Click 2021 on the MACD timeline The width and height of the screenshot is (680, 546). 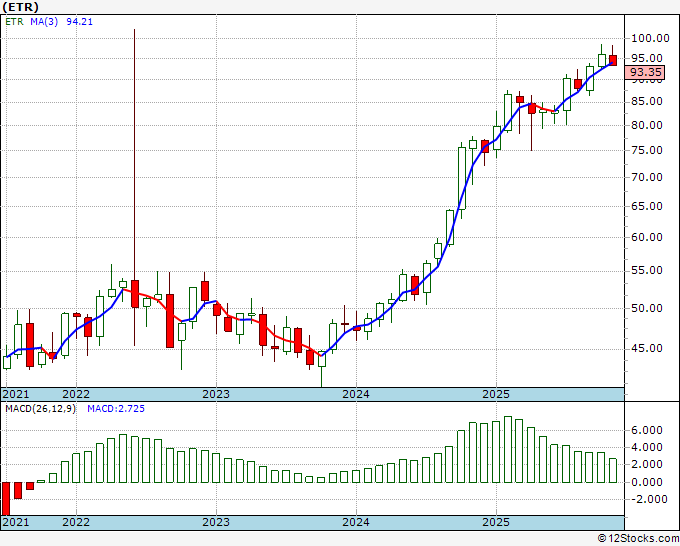point(16,522)
